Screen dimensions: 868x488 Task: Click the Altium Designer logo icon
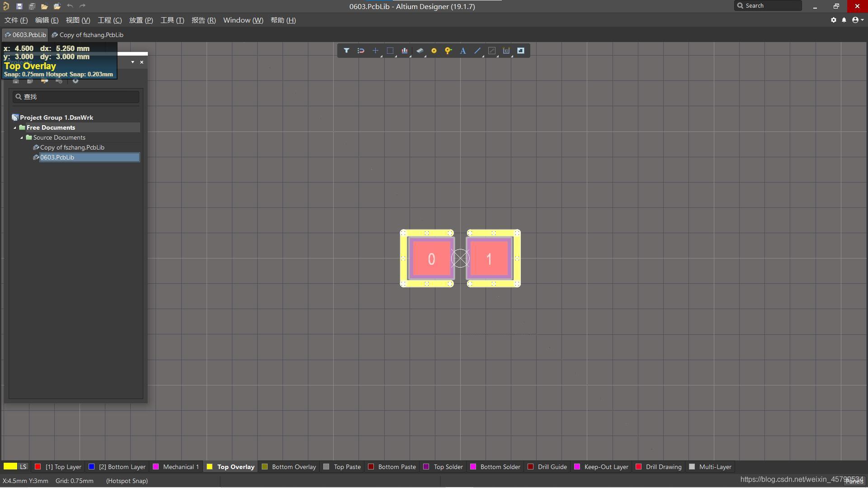6,6
